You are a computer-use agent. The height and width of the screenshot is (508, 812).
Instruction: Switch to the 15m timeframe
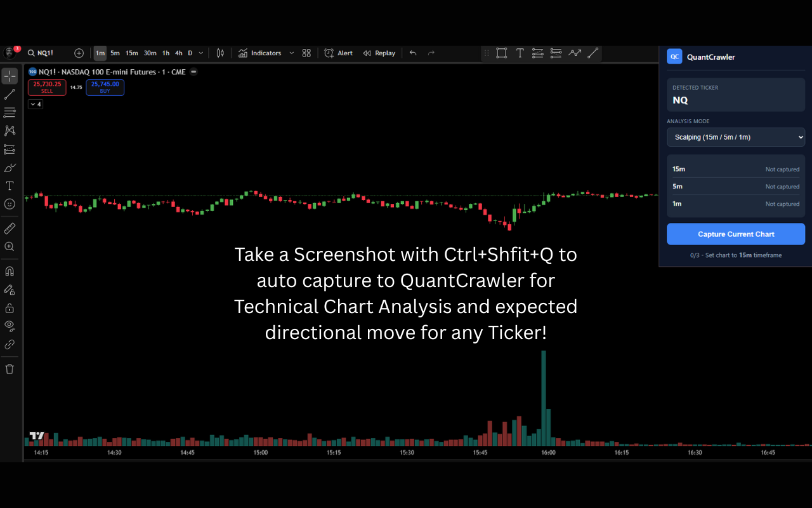point(131,53)
